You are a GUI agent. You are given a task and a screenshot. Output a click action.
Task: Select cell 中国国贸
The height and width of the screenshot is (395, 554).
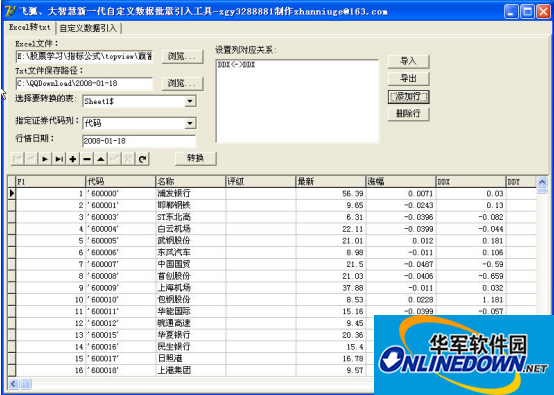pos(190,264)
